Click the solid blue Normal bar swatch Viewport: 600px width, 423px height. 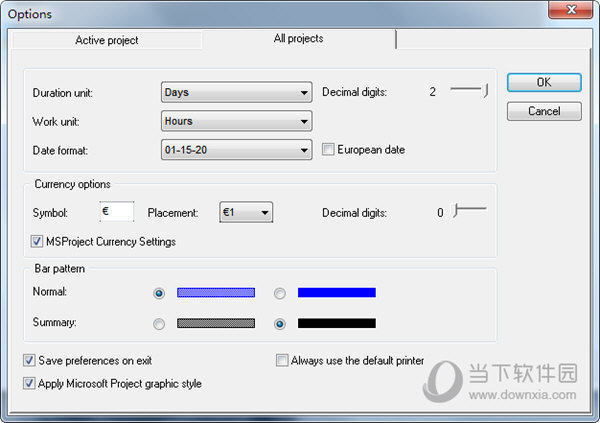pos(337,292)
